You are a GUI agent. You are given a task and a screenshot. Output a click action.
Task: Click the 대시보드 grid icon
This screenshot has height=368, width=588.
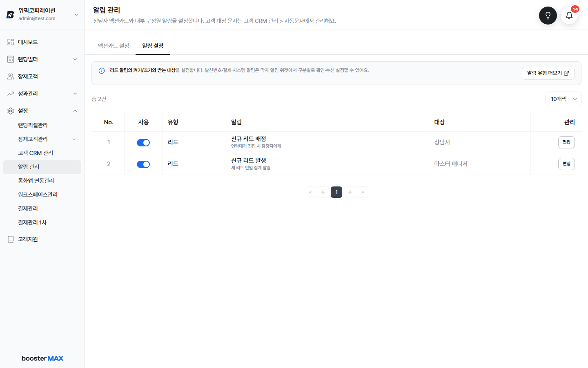tap(11, 42)
